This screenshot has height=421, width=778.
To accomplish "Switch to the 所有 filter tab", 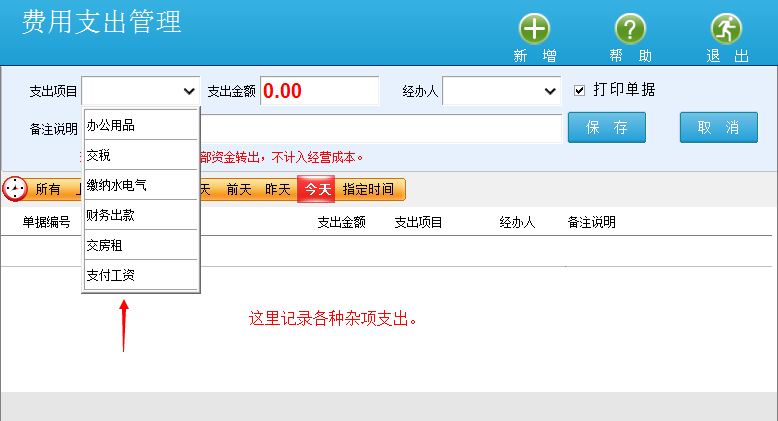I will [x=48, y=189].
